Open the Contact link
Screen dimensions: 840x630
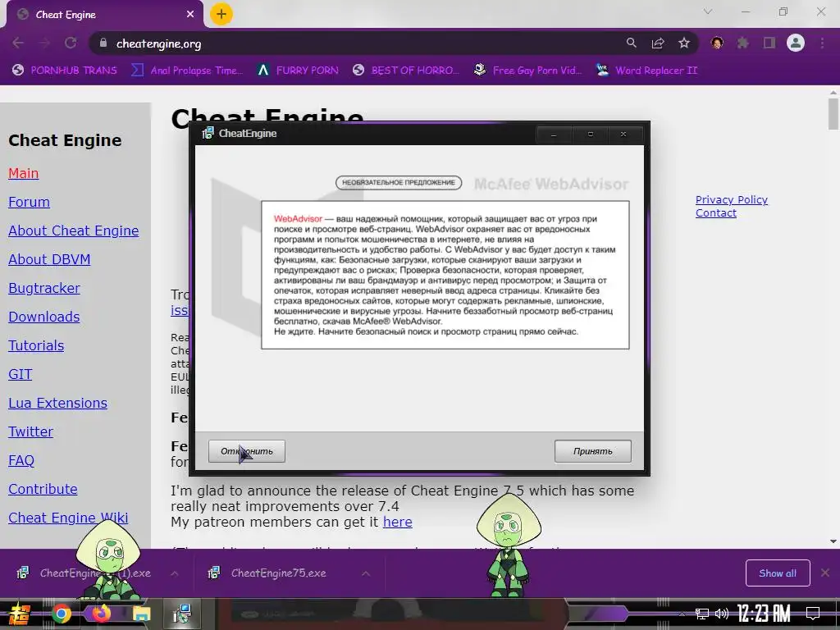[715, 212]
